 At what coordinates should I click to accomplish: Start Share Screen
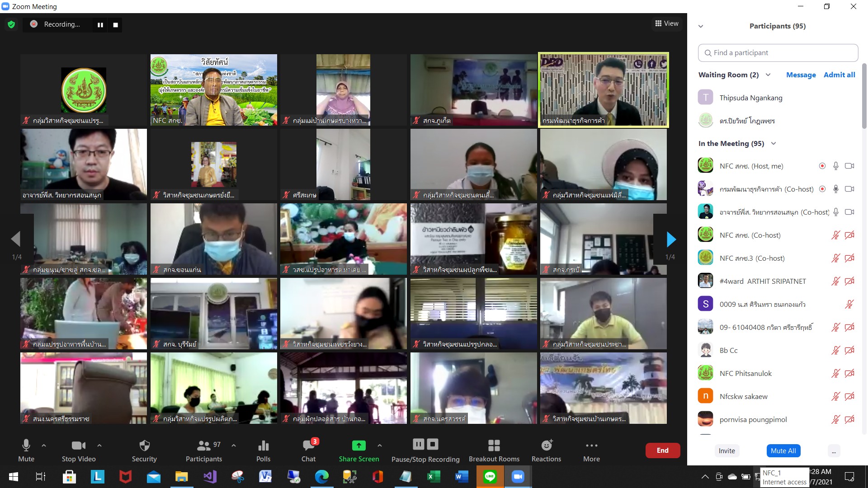359,450
